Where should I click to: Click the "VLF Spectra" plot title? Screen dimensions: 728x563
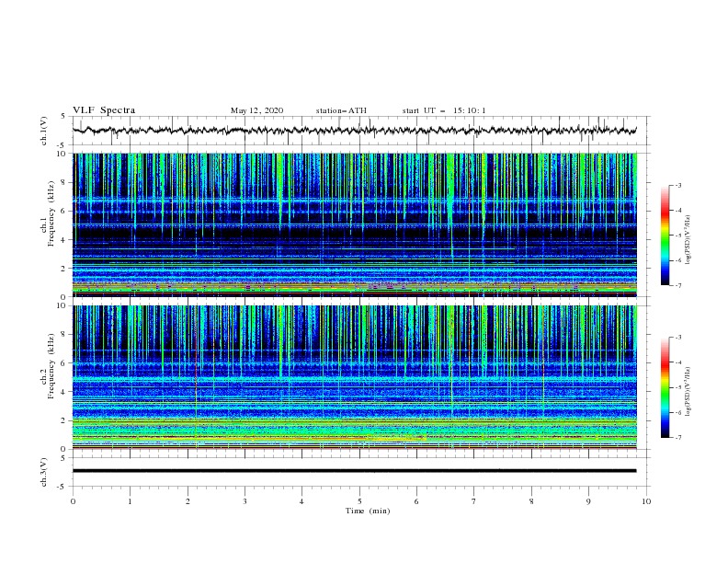(x=104, y=110)
